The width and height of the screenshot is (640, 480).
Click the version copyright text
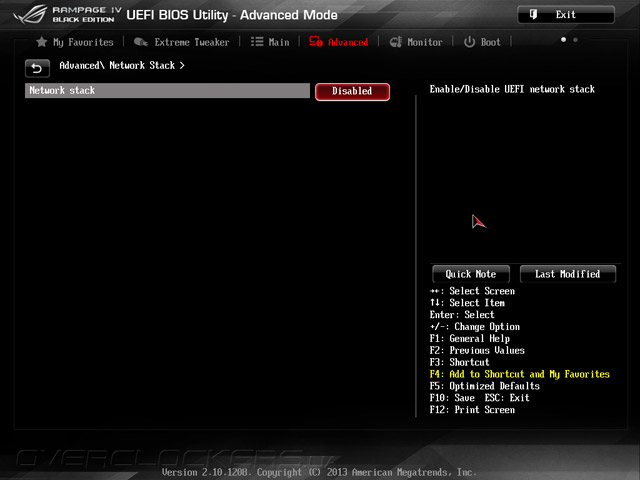(319, 472)
